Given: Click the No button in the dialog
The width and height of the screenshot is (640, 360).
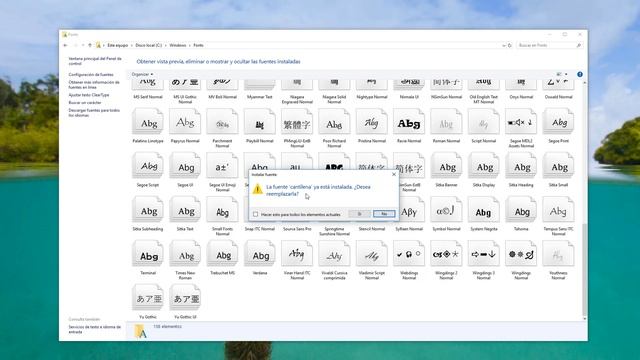Looking at the screenshot, I should [384, 214].
